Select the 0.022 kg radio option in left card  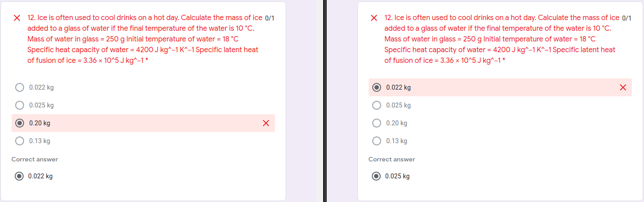coord(20,87)
